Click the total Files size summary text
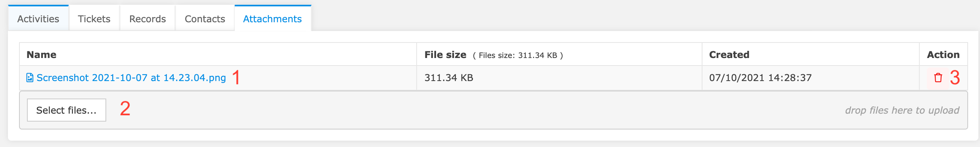Viewport: 980px width, 147px height. [x=518, y=55]
